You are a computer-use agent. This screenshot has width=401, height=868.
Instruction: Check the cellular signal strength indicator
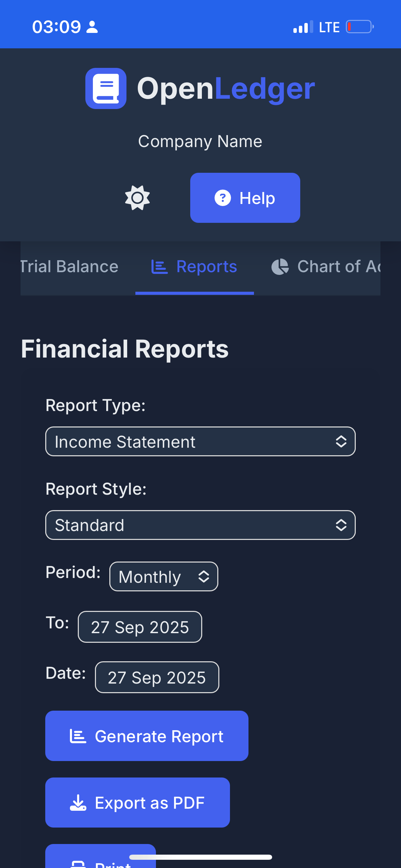click(x=303, y=27)
